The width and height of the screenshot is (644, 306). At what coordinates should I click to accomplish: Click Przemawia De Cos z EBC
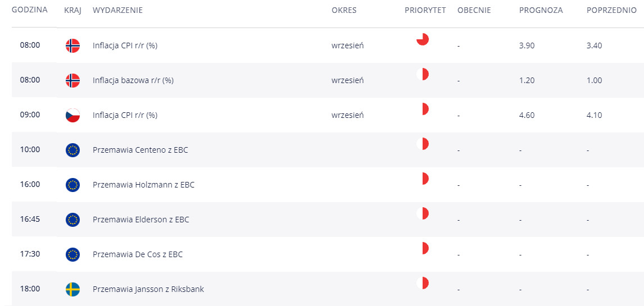[137, 254]
